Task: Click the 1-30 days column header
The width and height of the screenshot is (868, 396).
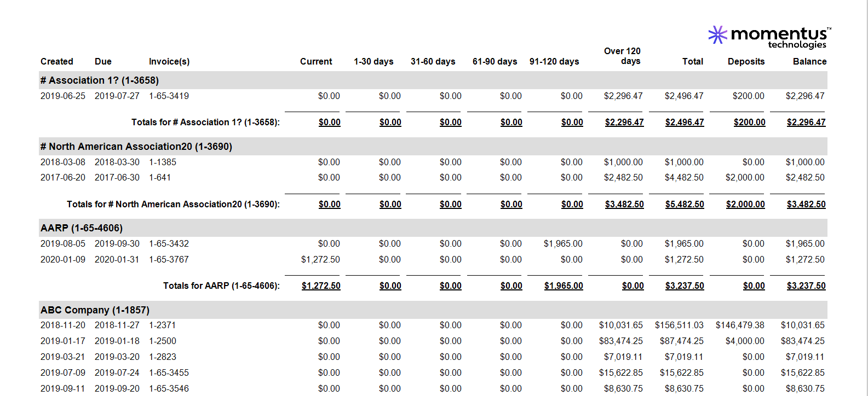Action: click(373, 61)
